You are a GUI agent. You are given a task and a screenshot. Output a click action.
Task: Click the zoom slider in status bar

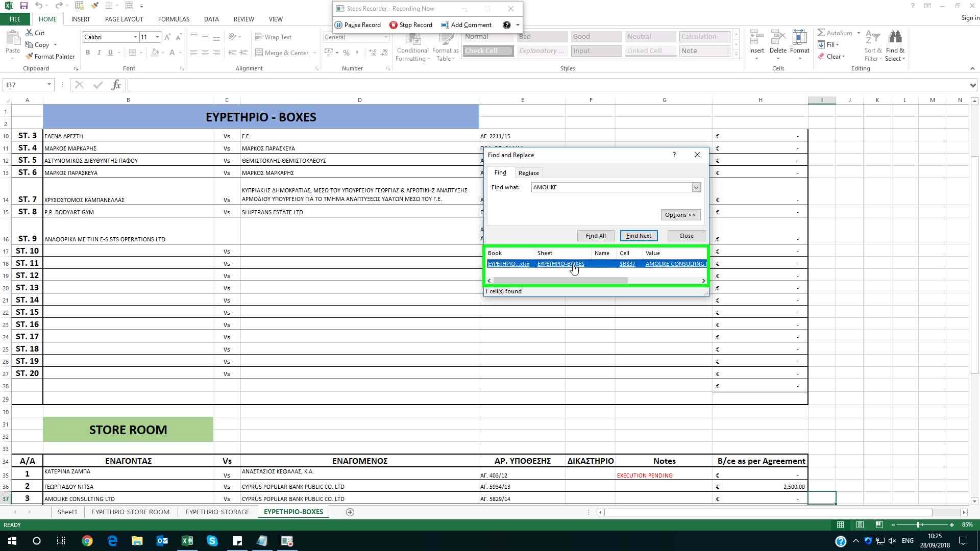(x=918, y=525)
